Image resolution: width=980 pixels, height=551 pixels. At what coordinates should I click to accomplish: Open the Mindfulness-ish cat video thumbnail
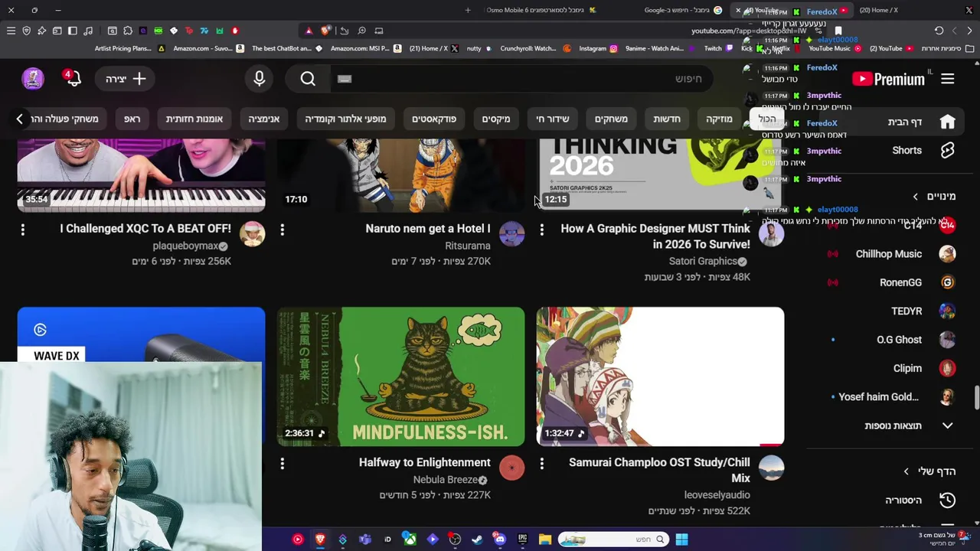400,377
